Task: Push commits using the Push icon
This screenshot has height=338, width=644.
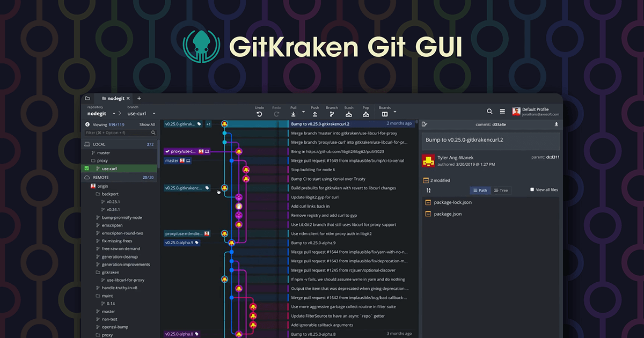Action: click(x=315, y=114)
